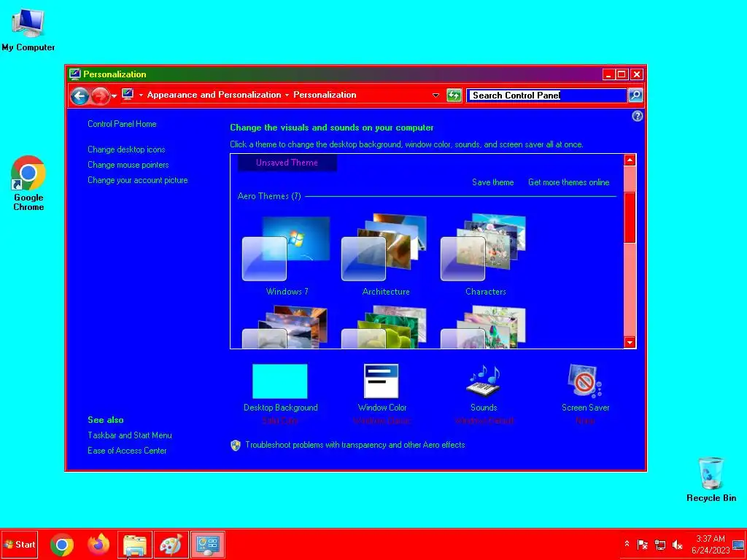This screenshot has width=747, height=560.
Task: Show hidden system tray icons
Action: [627, 544]
